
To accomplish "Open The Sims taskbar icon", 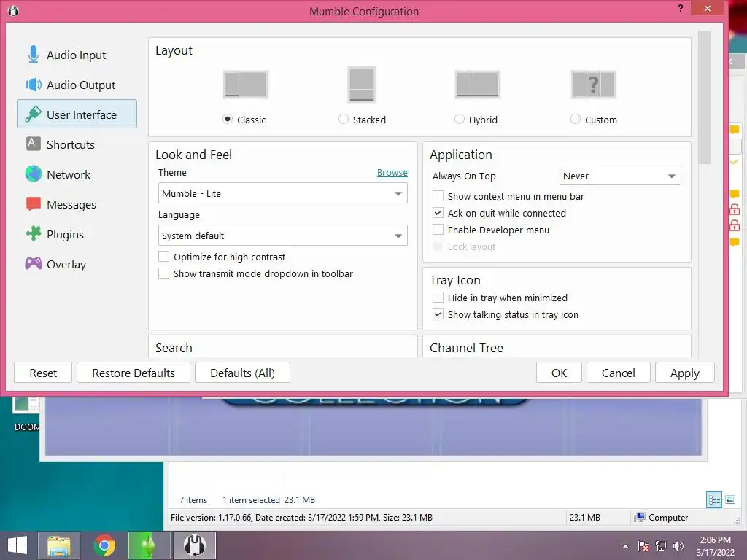I will tap(149, 545).
